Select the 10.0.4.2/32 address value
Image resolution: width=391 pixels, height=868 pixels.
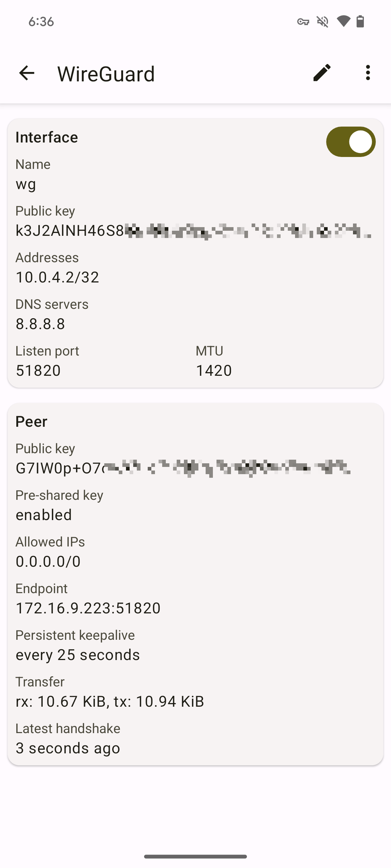point(57,277)
